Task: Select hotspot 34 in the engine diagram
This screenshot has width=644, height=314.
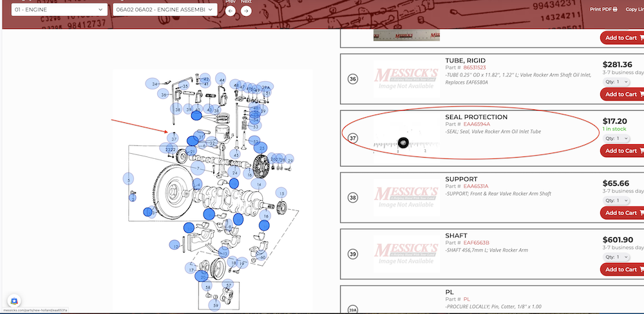Action: [x=153, y=84]
